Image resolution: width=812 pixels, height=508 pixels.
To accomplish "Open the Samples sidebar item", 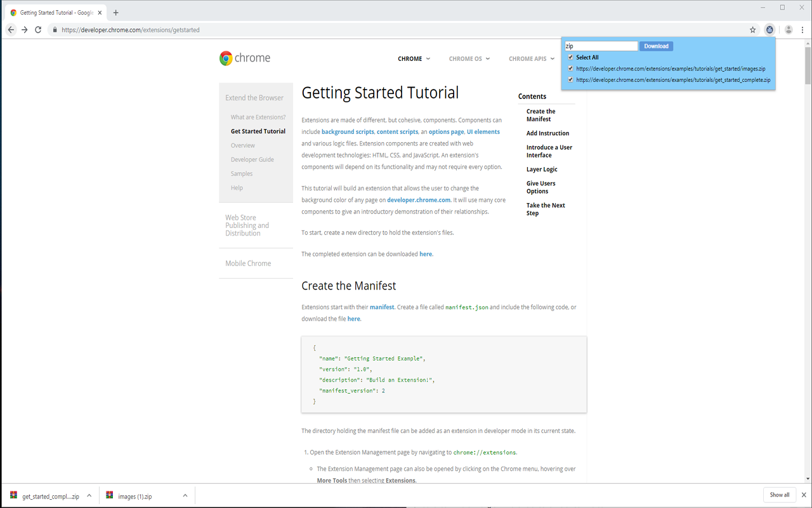I will point(242,173).
